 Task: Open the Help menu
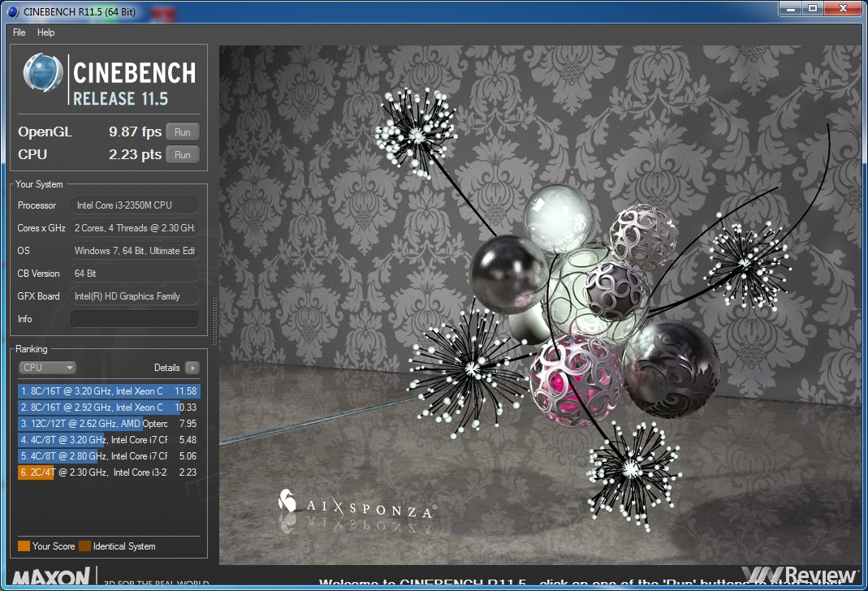pyautogui.click(x=46, y=32)
